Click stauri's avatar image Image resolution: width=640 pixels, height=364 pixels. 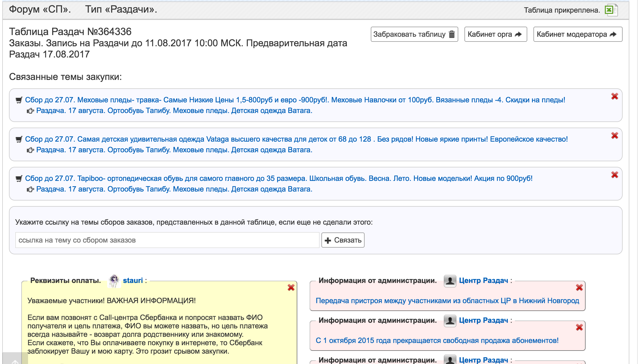pos(114,281)
